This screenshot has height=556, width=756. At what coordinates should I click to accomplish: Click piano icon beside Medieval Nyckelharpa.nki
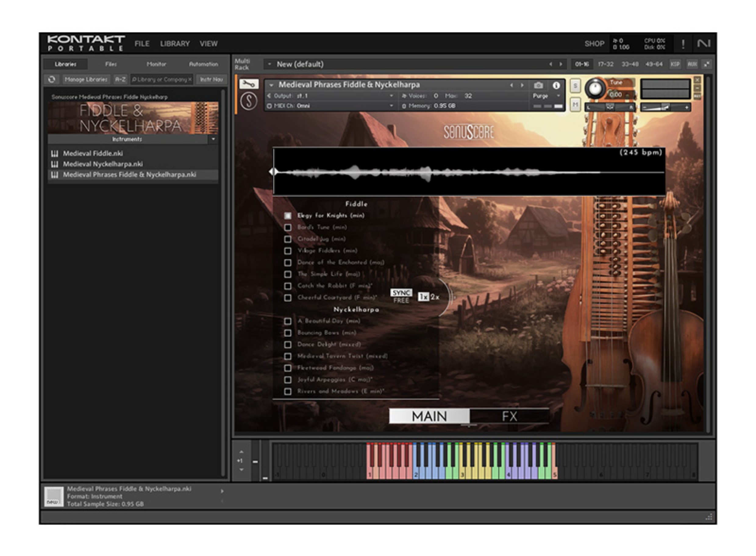click(x=55, y=164)
